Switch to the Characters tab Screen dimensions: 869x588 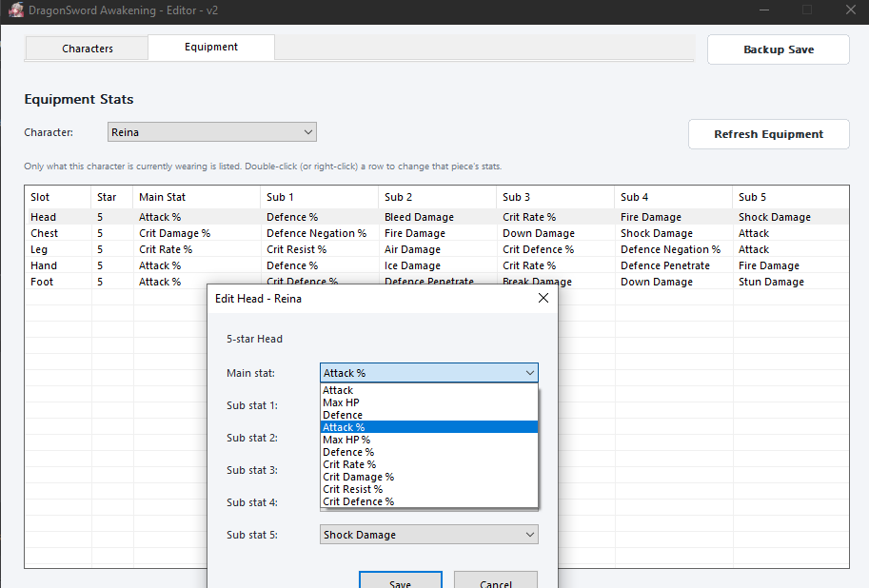pyautogui.click(x=87, y=49)
